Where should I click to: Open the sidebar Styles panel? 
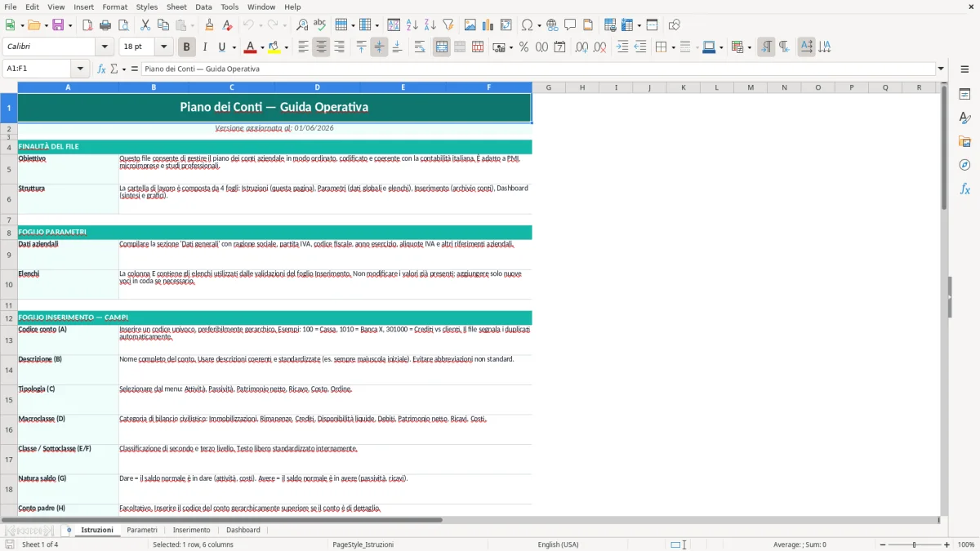(964, 118)
